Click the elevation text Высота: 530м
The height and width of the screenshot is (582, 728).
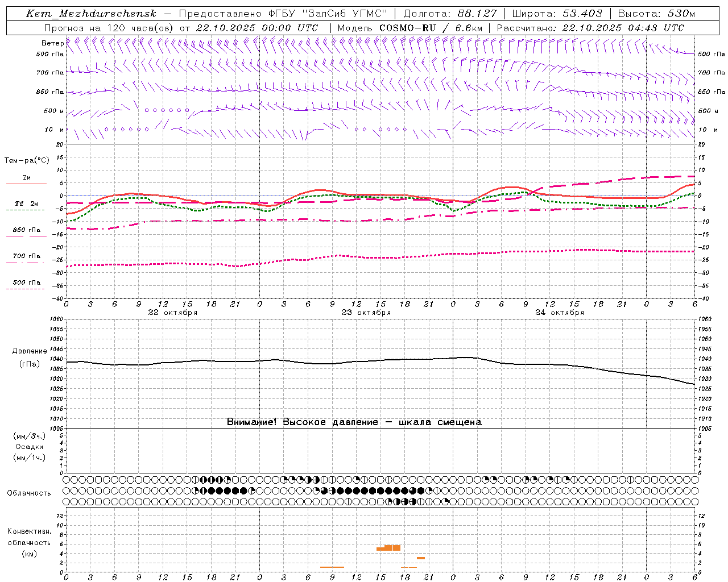[x=656, y=14]
